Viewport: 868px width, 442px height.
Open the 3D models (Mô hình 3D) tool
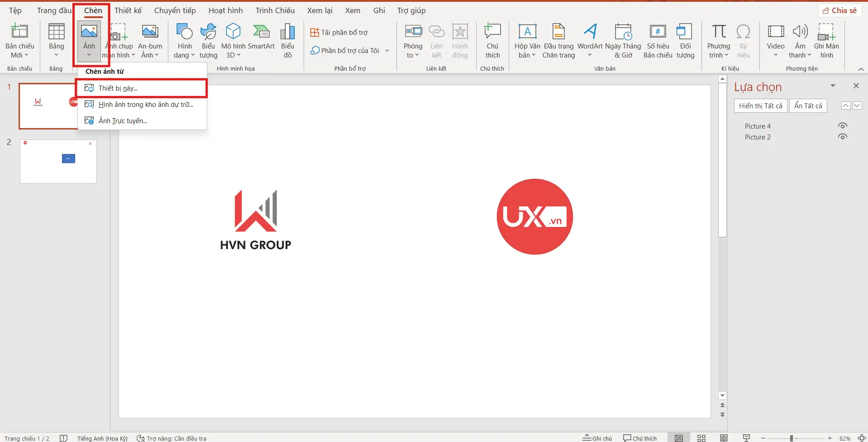coord(233,41)
